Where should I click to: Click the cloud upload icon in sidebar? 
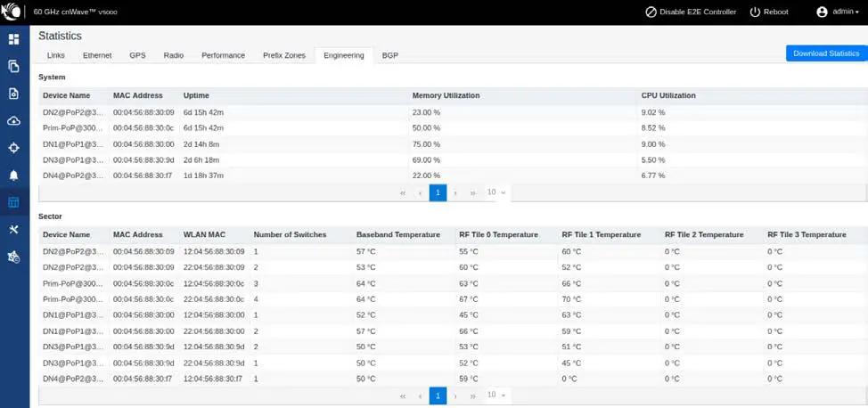[x=14, y=120]
